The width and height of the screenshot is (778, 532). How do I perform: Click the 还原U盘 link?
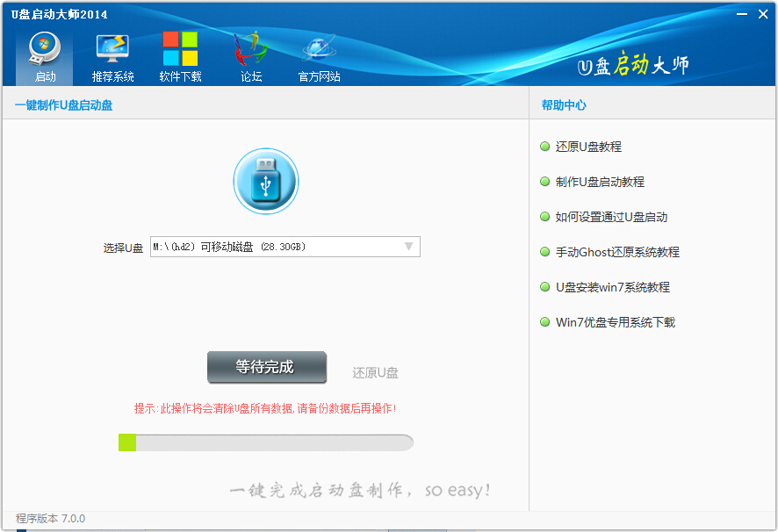pyautogui.click(x=375, y=373)
